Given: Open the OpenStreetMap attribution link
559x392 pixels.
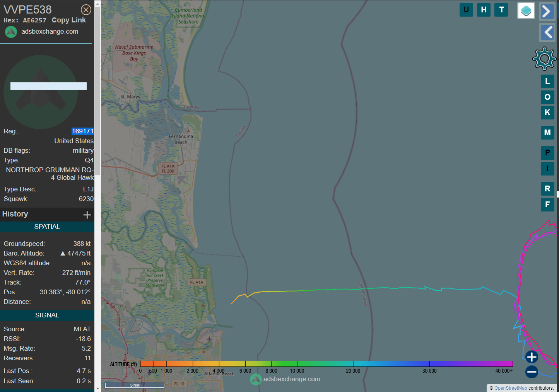Looking at the screenshot, I should pos(511,388).
